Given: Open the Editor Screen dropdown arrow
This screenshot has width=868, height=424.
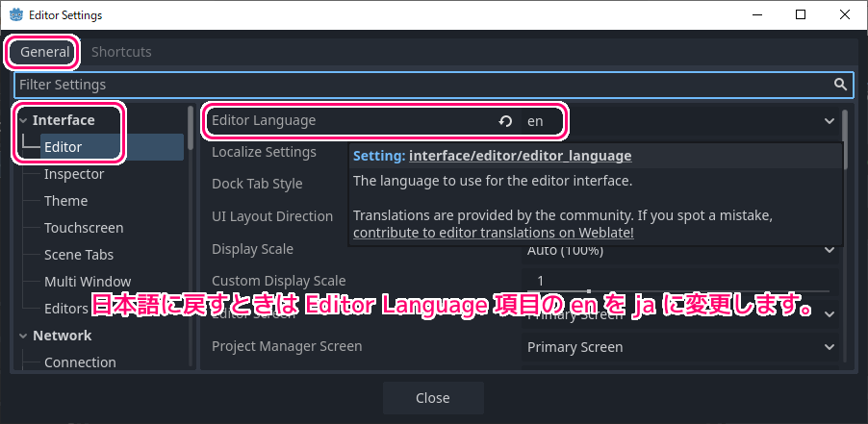Looking at the screenshot, I should pos(830,314).
